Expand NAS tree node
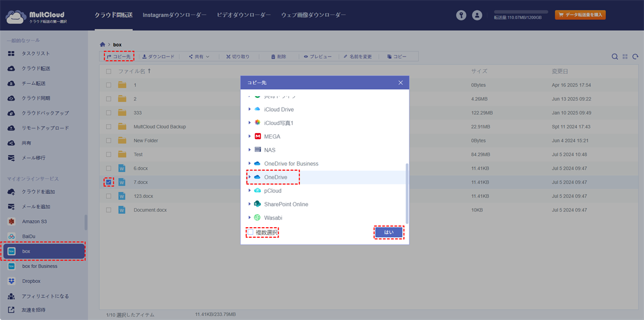 click(x=250, y=150)
